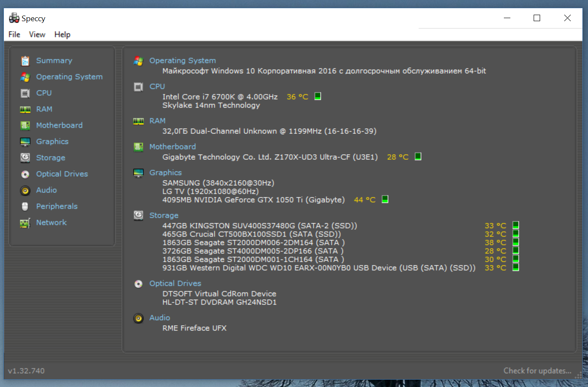The width and height of the screenshot is (588, 387).
Task: Click the chip icon beside the CPU heading
Action: click(138, 87)
